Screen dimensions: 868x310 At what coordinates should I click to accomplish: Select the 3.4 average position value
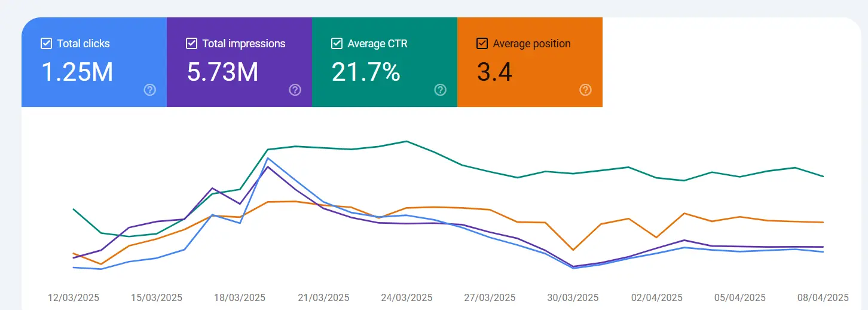tap(494, 72)
